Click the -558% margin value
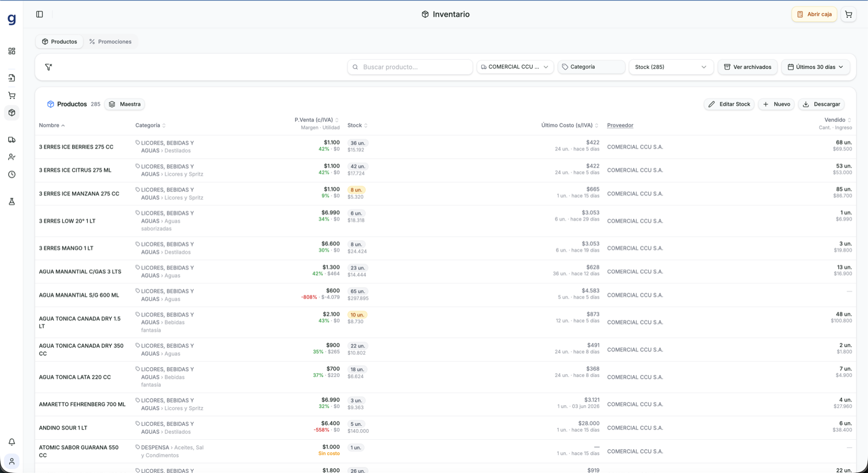868x473 pixels. click(321, 430)
